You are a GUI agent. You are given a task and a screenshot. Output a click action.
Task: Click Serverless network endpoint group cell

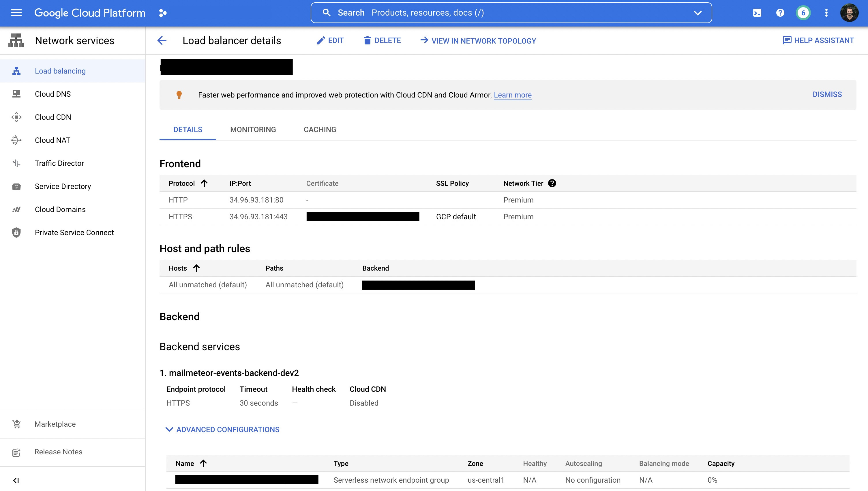coord(391,480)
